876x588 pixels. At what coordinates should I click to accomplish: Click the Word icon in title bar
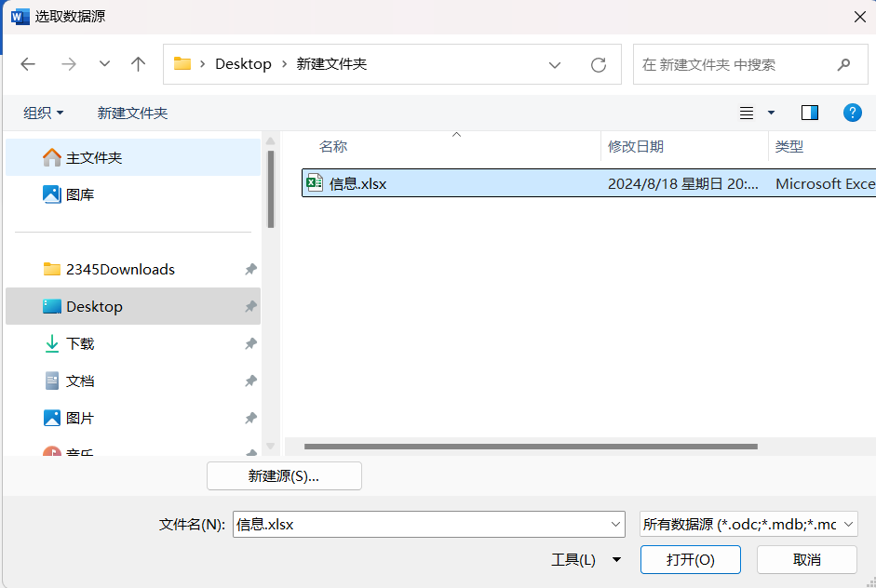(20, 17)
